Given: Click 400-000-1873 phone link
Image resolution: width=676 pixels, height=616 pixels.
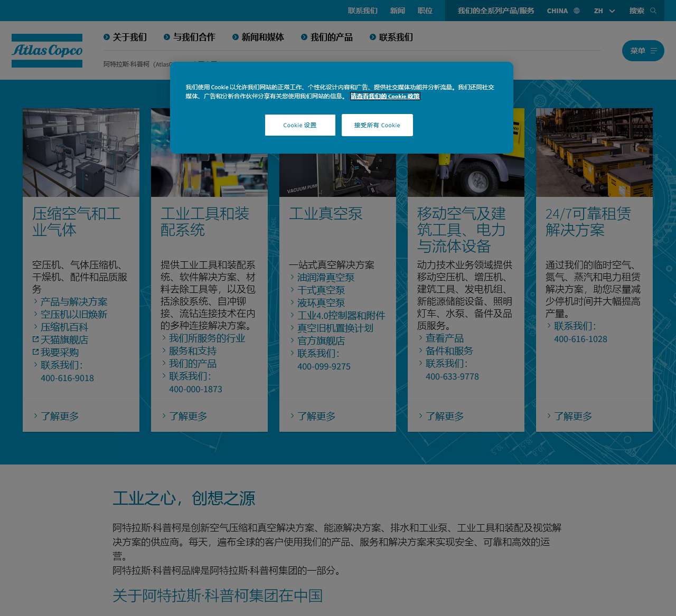Looking at the screenshot, I should coord(195,389).
